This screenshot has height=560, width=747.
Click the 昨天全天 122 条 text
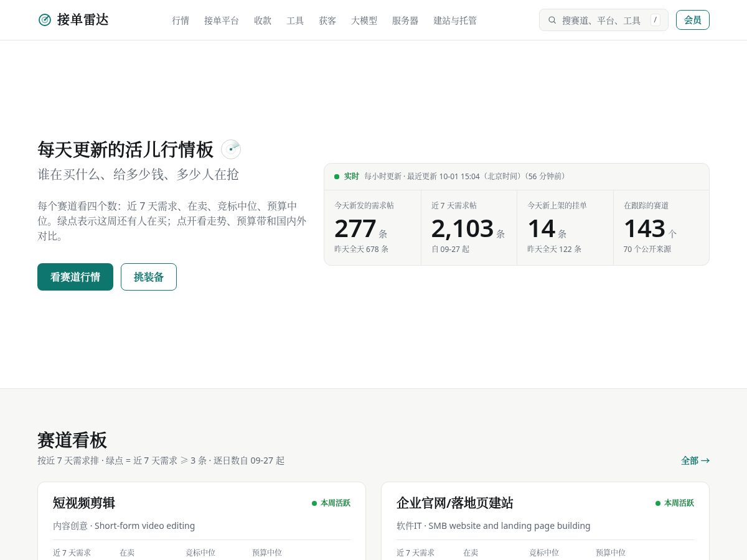coord(555,249)
